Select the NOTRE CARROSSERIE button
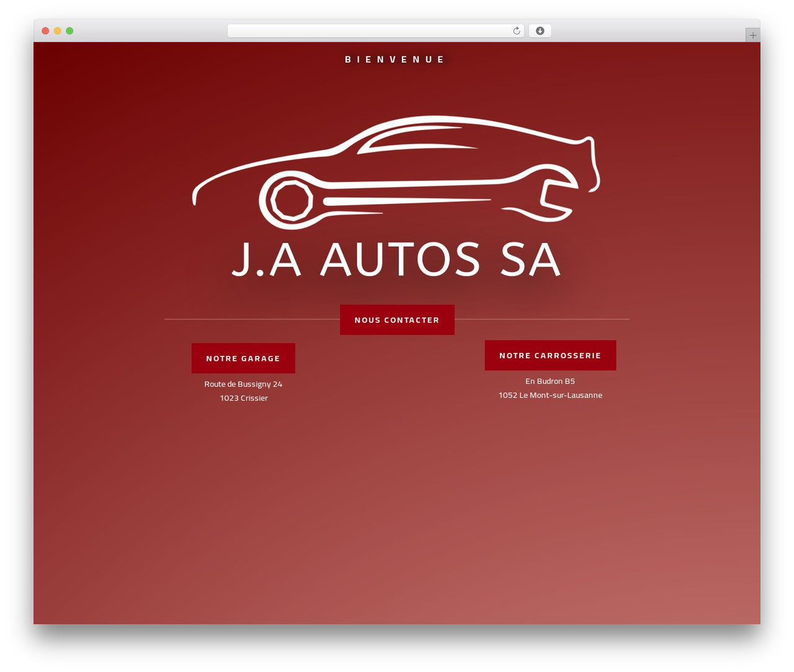The height and width of the screenshot is (672, 794). click(550, 355)
